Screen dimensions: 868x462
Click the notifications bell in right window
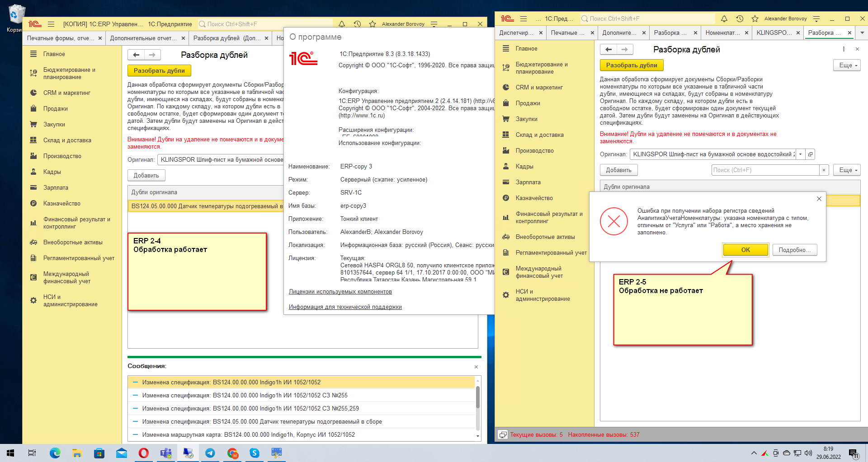[x=724, y=19]
